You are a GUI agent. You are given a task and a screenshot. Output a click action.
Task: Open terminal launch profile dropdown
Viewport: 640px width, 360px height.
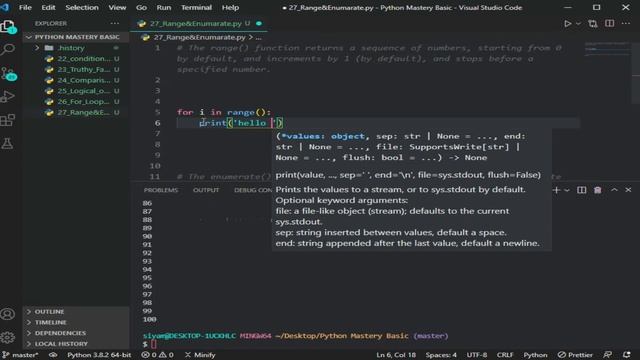click(x=567, y=190)
